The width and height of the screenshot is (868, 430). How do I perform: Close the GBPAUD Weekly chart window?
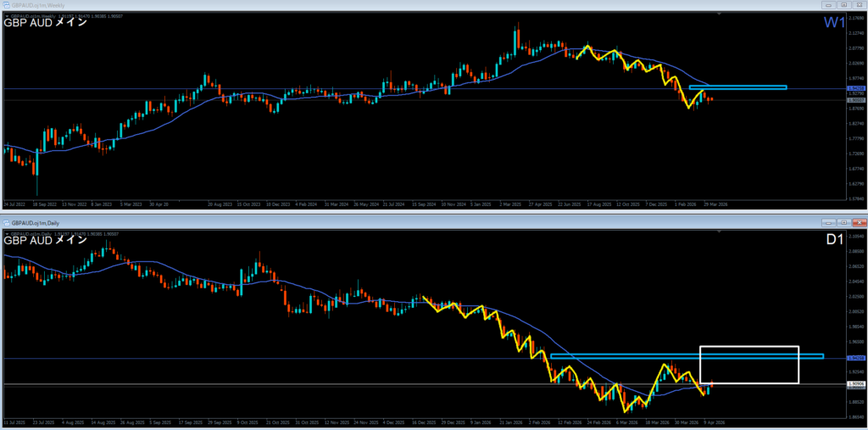point(858,4)
